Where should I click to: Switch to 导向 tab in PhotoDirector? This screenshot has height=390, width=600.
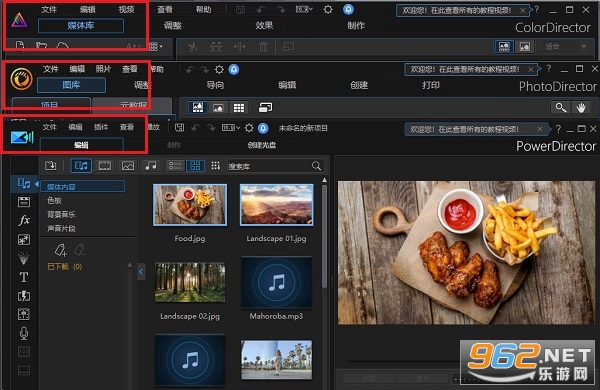click(x=215, y=85)
